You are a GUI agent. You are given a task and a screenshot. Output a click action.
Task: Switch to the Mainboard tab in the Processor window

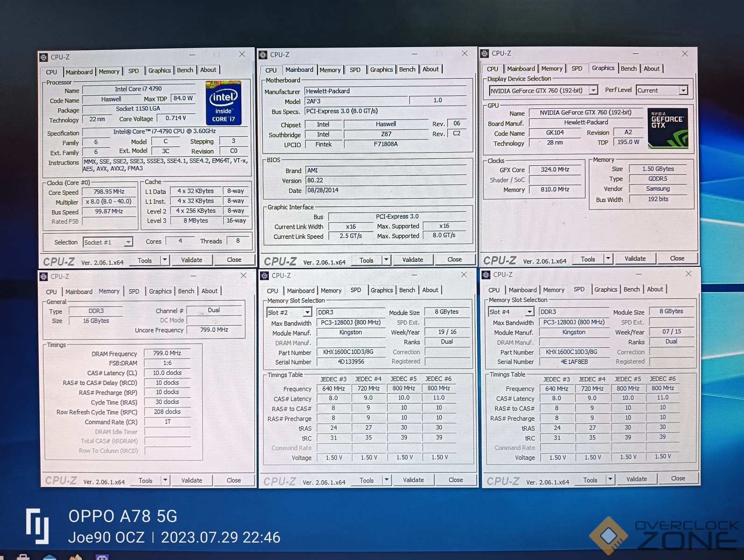pyautogui.click(x=79, y=72)
